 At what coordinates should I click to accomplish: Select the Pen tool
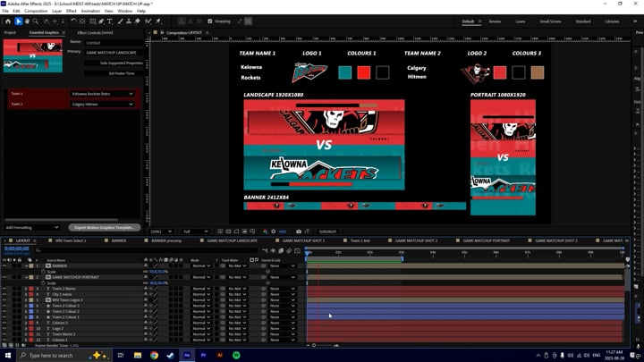tap(101, 21)
